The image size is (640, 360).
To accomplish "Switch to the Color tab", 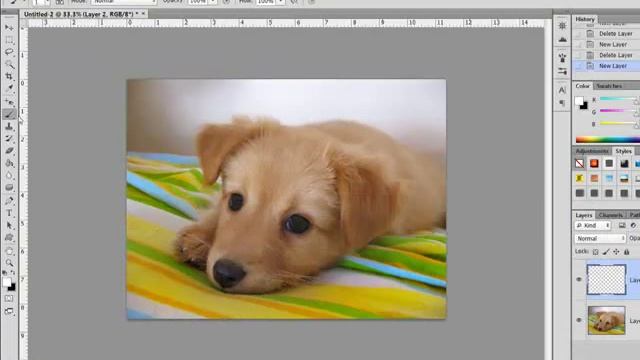I will (582, 86).
